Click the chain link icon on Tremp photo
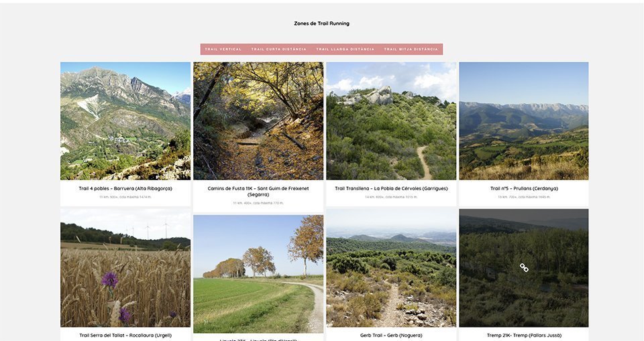 (x=524, y=268)
